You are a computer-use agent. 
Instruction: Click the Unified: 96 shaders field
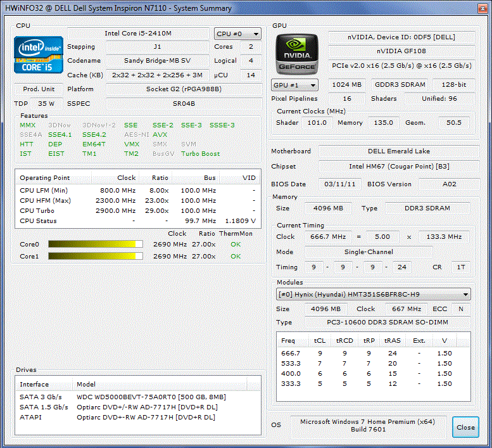439,99
